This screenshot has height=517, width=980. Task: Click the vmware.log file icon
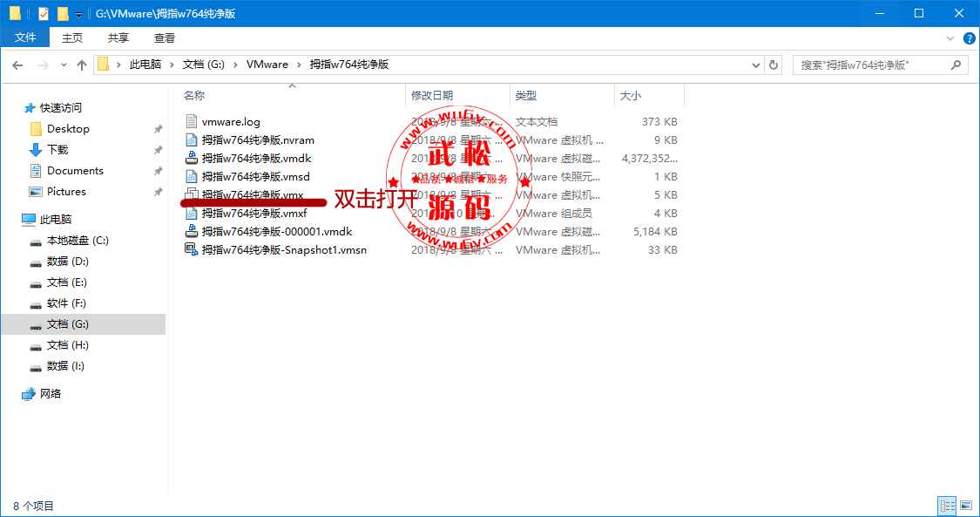192,121
